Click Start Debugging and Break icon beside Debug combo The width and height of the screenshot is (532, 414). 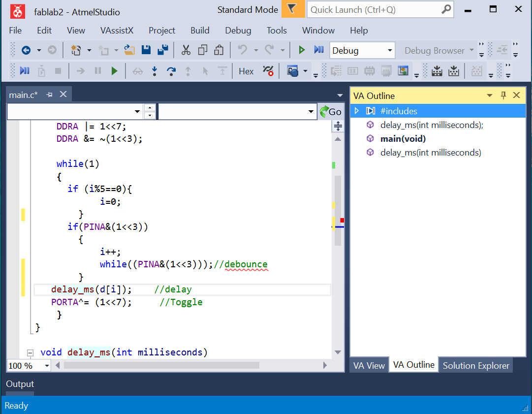click(x=319, y=50)
